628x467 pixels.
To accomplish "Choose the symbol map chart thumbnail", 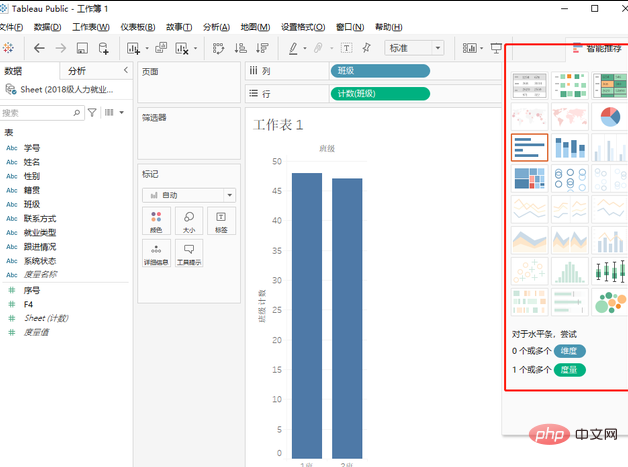I will click(529, 117).
